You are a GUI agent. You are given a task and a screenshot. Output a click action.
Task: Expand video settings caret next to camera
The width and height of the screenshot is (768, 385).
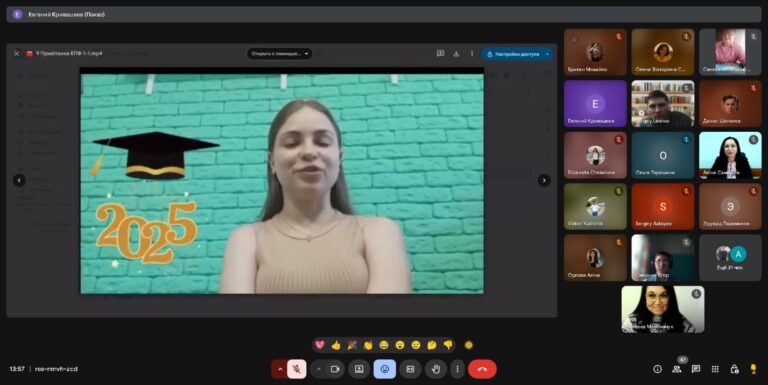click(318, 369)
